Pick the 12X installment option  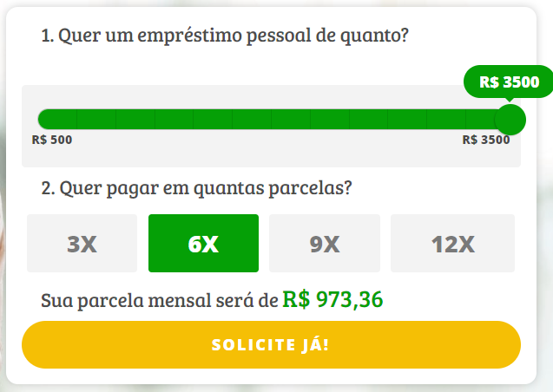click(x=452, y=244)
